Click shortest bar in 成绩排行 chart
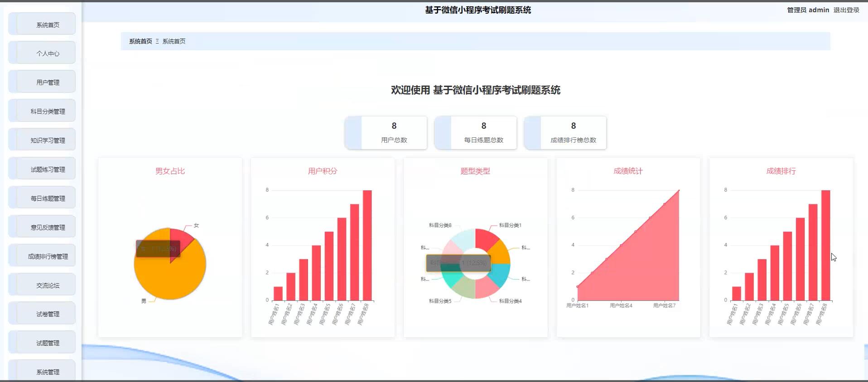868x382 pixels. (x=737, y=293)
